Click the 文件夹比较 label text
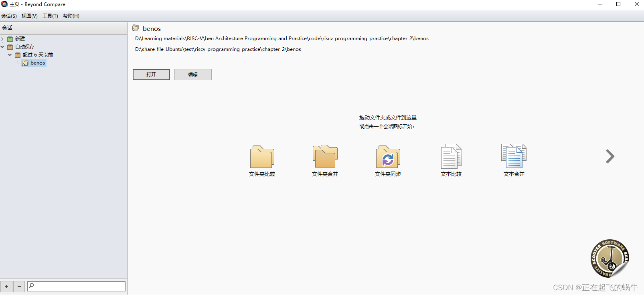The width and height of the screenshot is (644, 295). click(262, 174)
